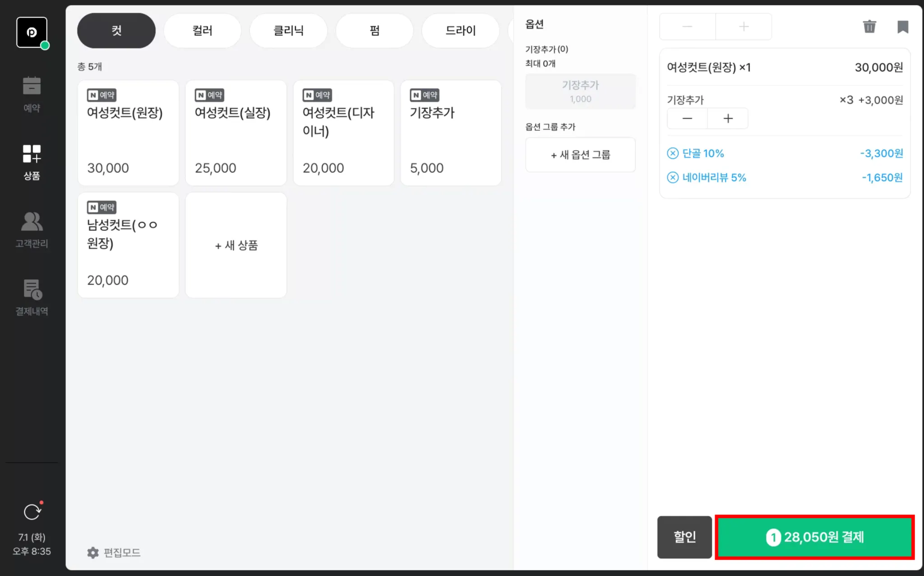The image size is (924, 576).
Task: Open the 결제내역 payment history icon
Action: click(32, 297)
